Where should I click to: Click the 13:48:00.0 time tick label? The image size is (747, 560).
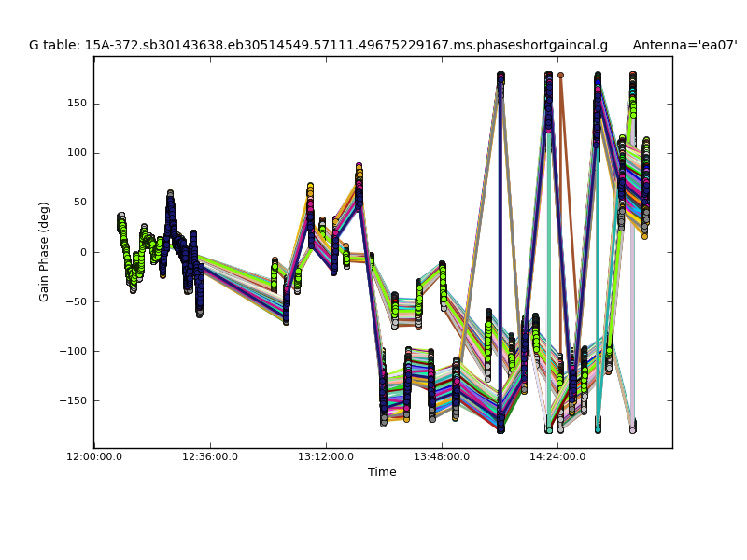(442, 456)
